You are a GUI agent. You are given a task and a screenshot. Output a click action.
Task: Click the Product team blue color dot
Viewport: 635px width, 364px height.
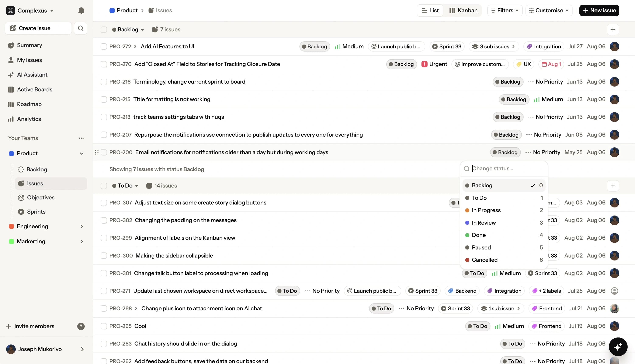(11, 153)
